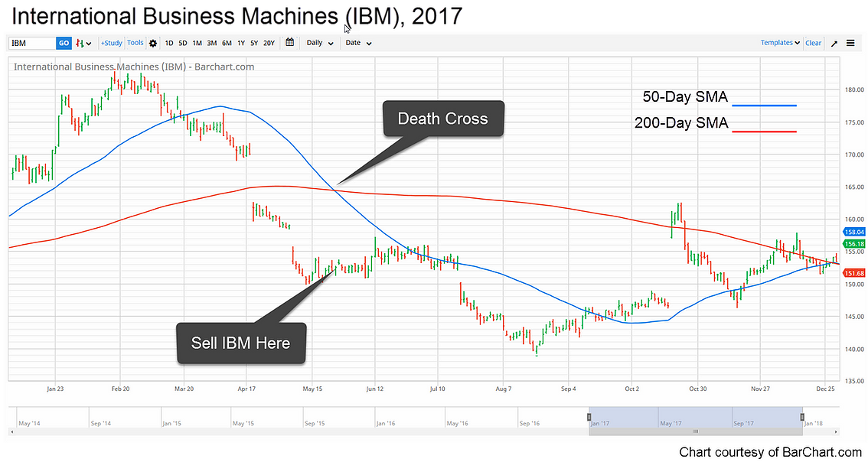Open the Templates dropdown
Image resolution: width=868 pixels, height=462 pixels.
tap(780, 43)
